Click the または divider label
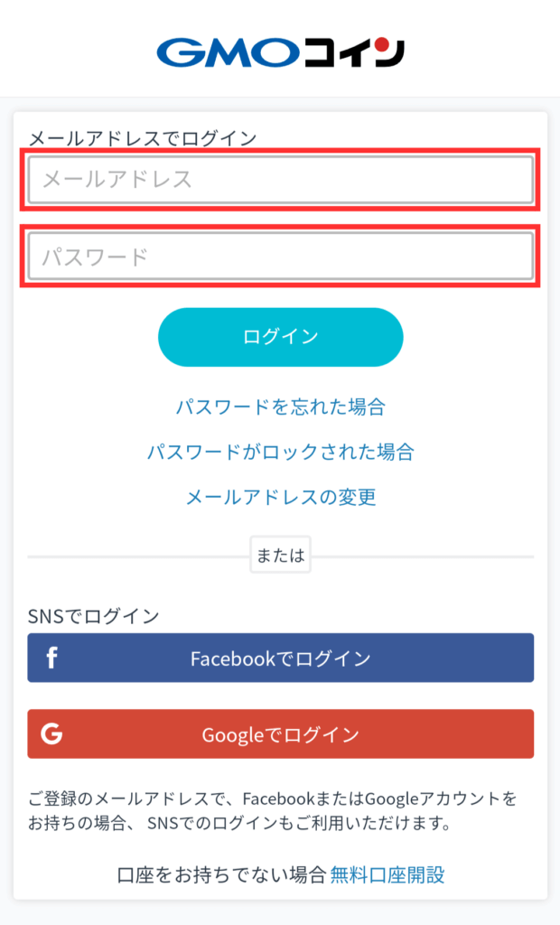The height and width of the screenshot is (925, 560). [x=280, y=555]
